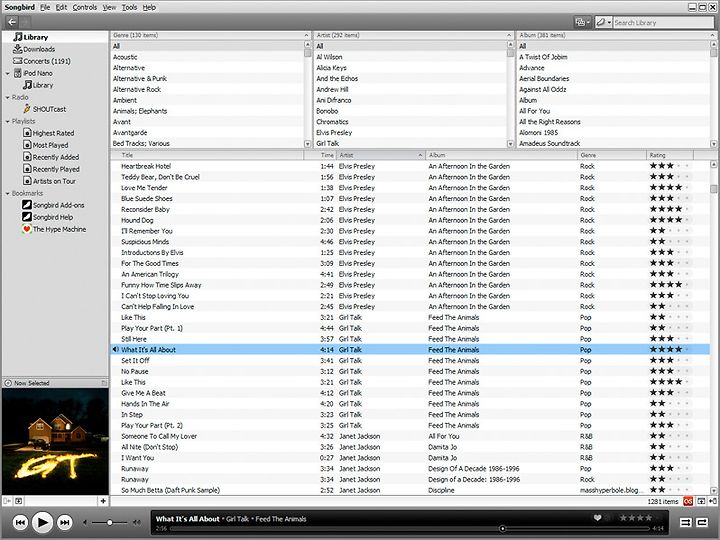Open the iPod Nano's Library
720x540 pixels.
tap(38, 85)
